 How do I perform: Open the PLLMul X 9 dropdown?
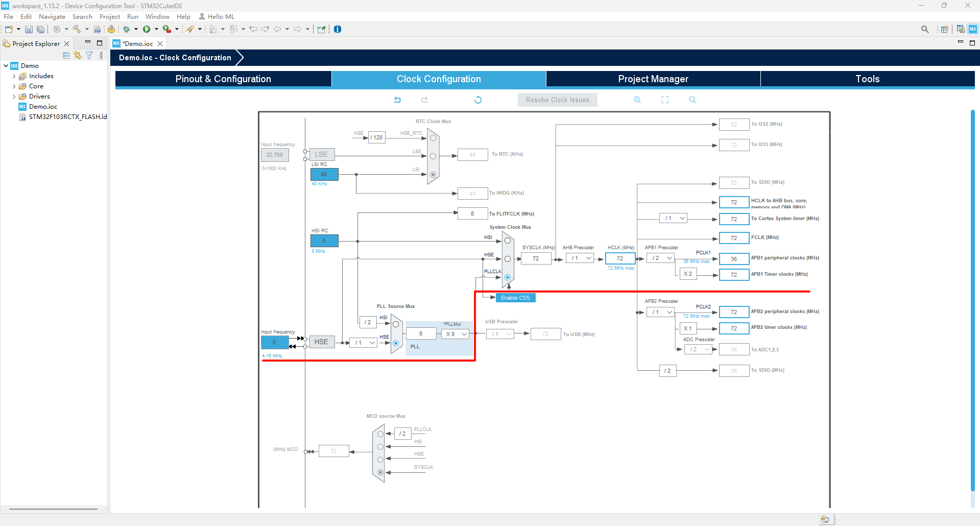(x=455, y=334)
